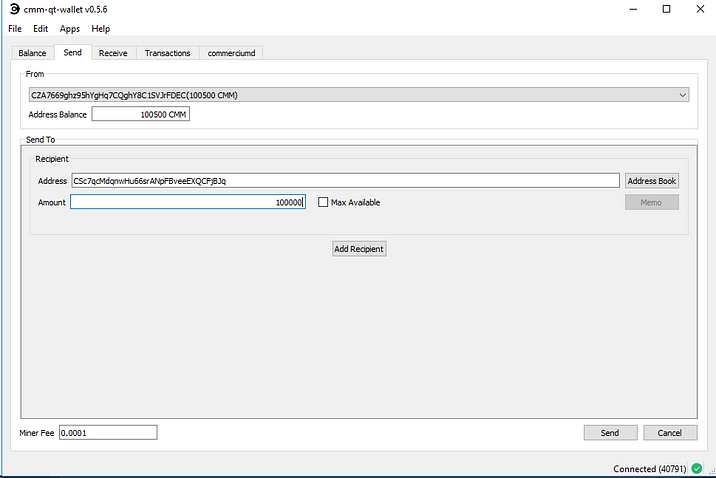Close the wallet window
This screenshot has height=478, width=716.
pos(700,9)
